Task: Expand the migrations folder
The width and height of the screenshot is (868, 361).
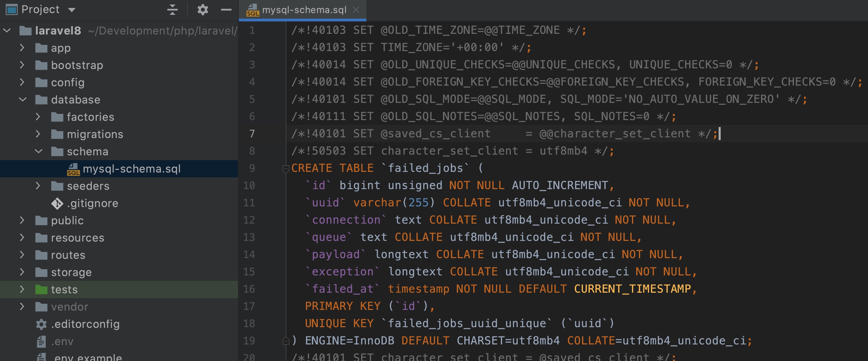Action: coord(38,134)
